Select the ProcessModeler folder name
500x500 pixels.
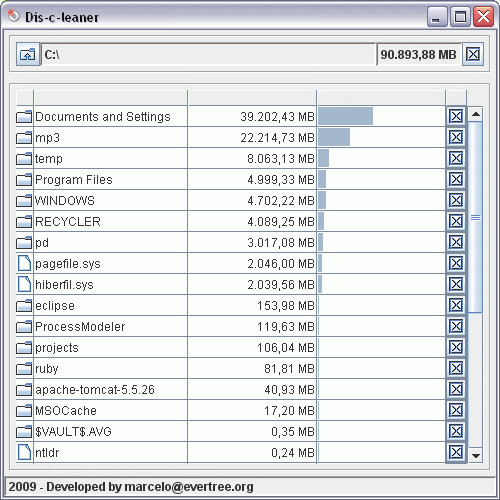(80, 327)
